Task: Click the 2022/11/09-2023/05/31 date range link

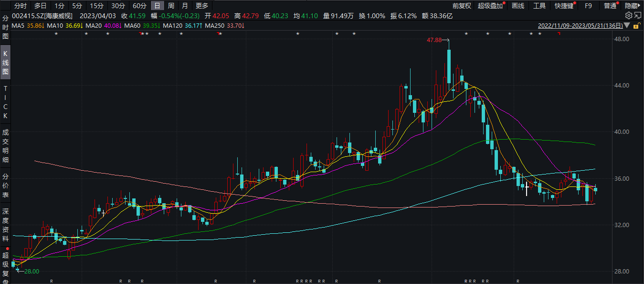Action: point(580,25)
